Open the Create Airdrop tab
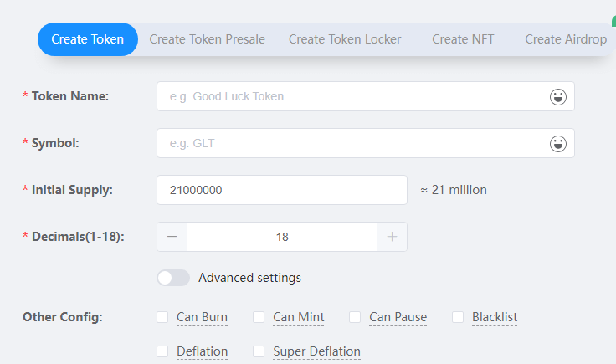Image resolution: width=616 pixels, height=364 pixels. tap(566, 39)
